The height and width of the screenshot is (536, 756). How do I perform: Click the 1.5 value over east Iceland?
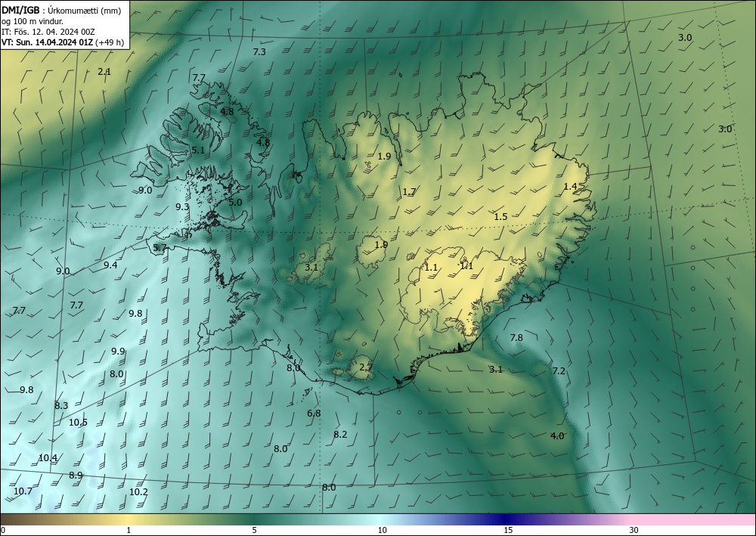click(501, 217)
